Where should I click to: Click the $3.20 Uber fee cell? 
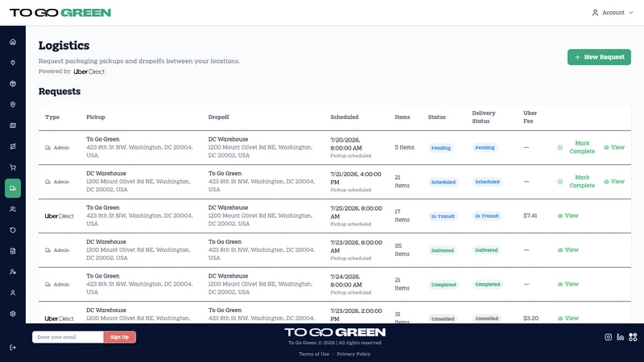530,318
